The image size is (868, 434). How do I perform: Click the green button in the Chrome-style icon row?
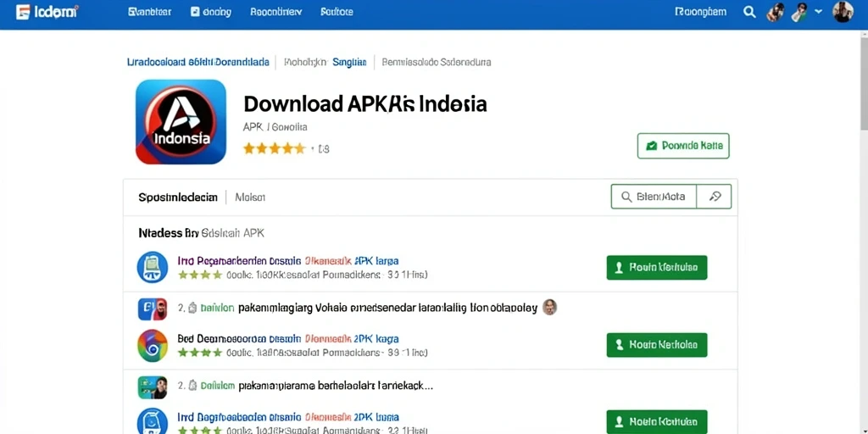(x=657, y=345)
